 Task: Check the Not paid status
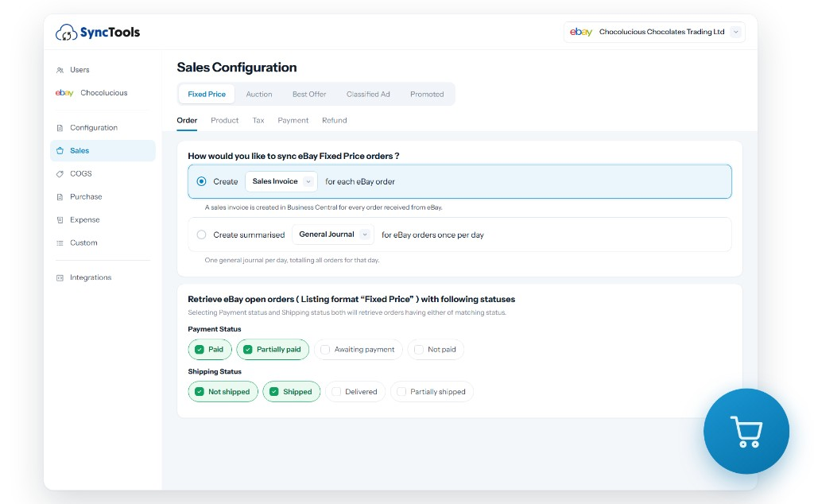point(418,349)
